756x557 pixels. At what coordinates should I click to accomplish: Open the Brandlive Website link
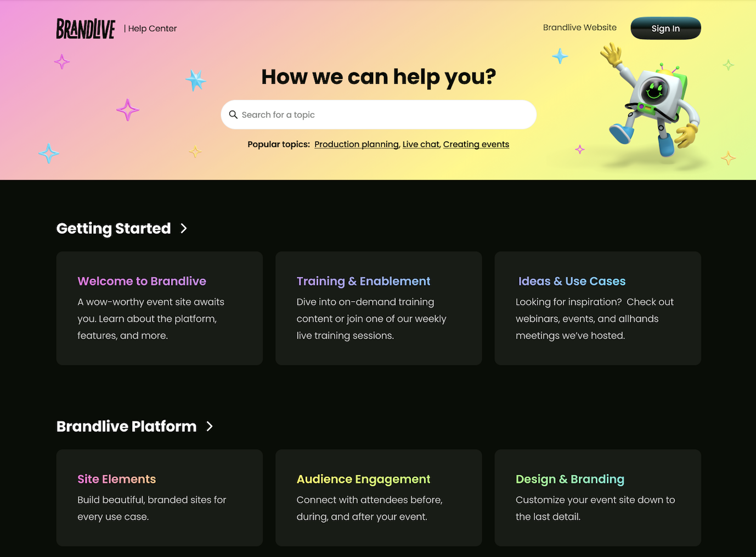[x=580, y=27]
